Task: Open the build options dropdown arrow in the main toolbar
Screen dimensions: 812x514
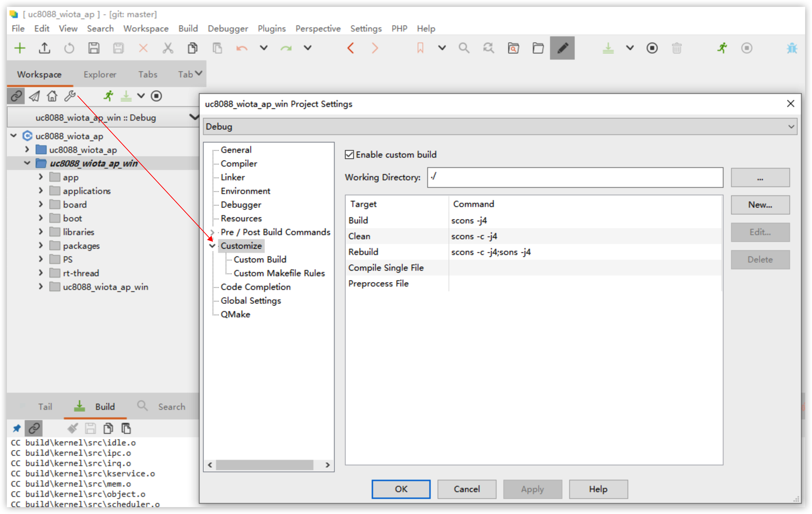Action: [630, 48]
